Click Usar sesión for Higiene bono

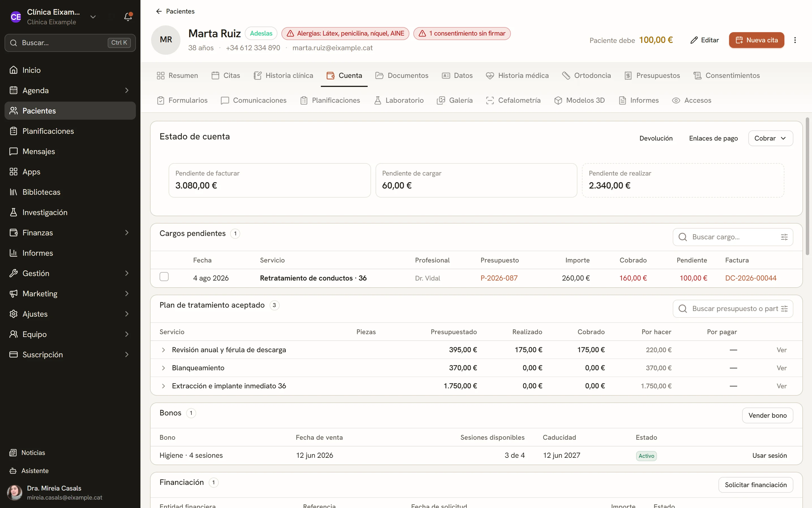click(x=769, y=456)
